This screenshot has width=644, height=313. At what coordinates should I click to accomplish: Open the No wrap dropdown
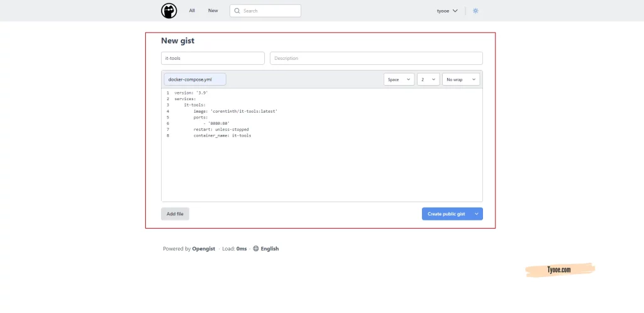tap(461, 79)
